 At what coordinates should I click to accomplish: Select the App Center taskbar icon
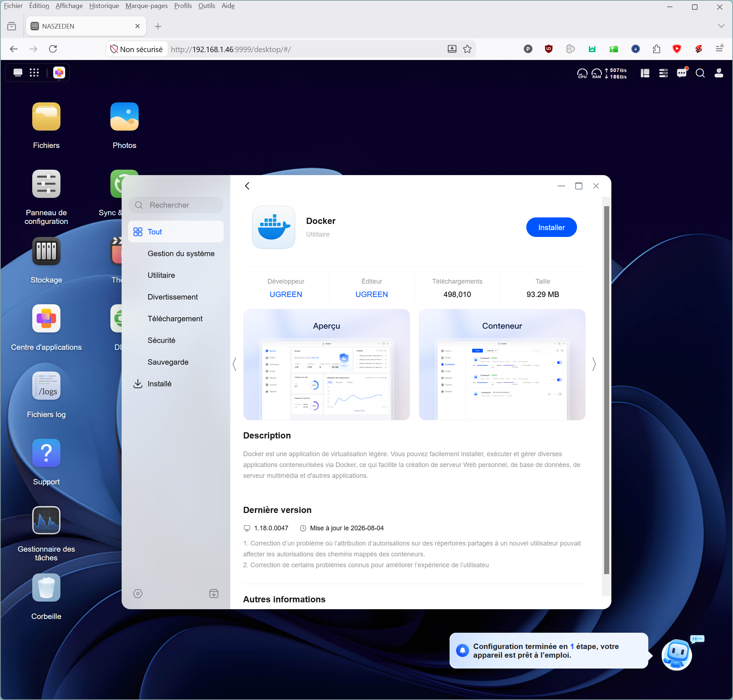[x=59, y=73]
